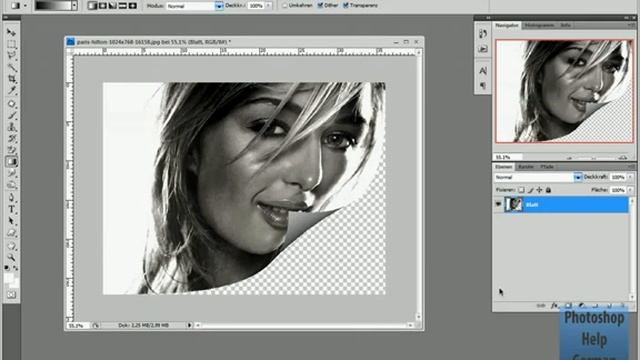Open the Character panel dock icon
The image size is (640, 360).
[483, 71]
